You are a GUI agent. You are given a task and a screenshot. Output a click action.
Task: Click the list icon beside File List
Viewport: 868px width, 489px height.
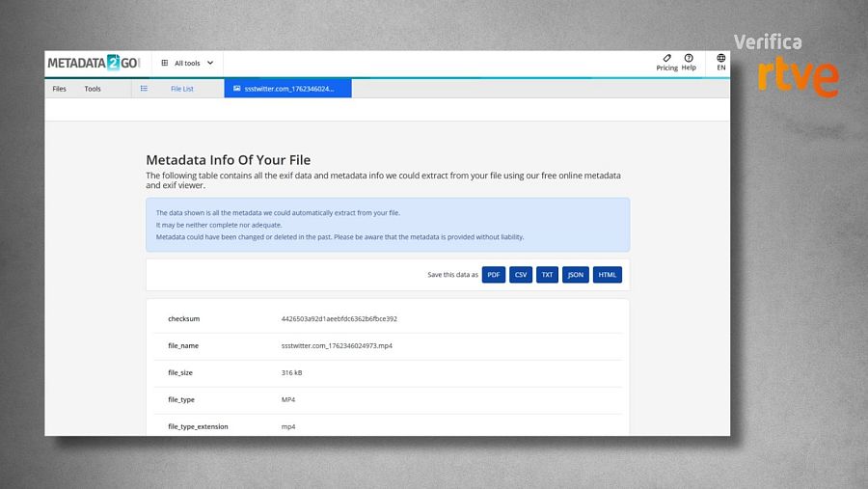click(x=144, y=89)
